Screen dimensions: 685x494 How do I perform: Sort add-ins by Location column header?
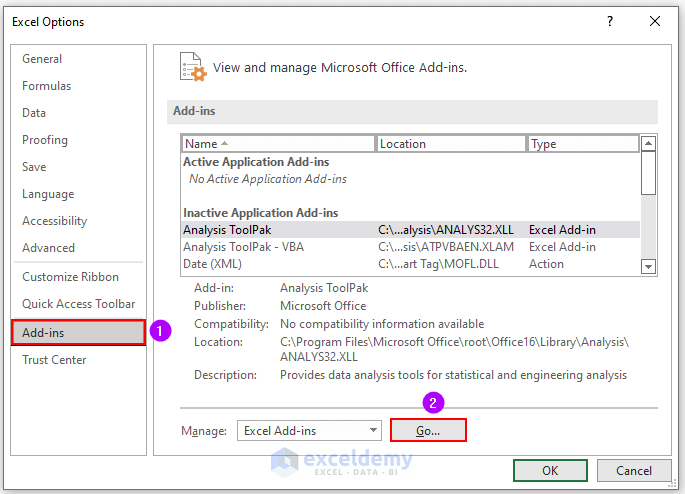(450, 144)
